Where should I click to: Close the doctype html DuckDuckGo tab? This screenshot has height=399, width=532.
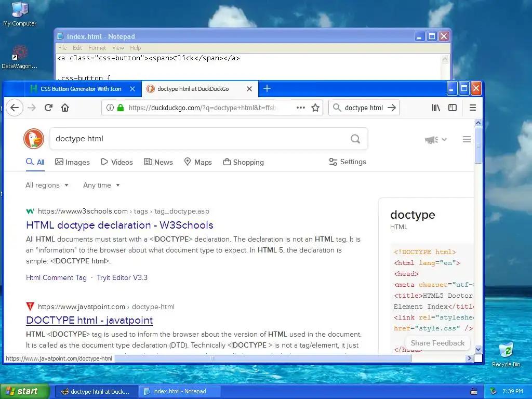249,89
